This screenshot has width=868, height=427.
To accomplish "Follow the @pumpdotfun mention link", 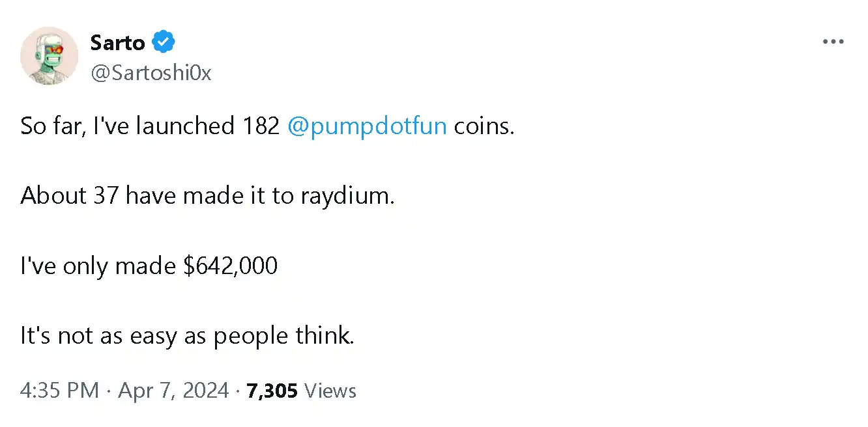I will (367, 126).
